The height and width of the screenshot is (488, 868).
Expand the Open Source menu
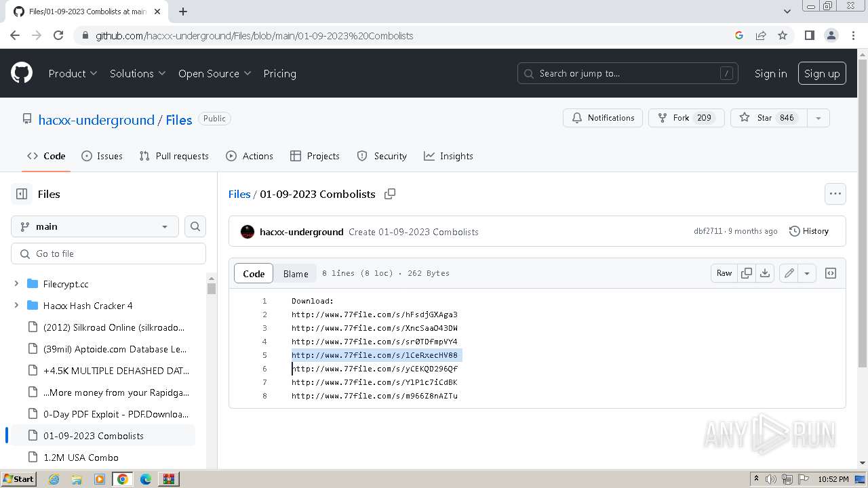click(x=214, y=73)
